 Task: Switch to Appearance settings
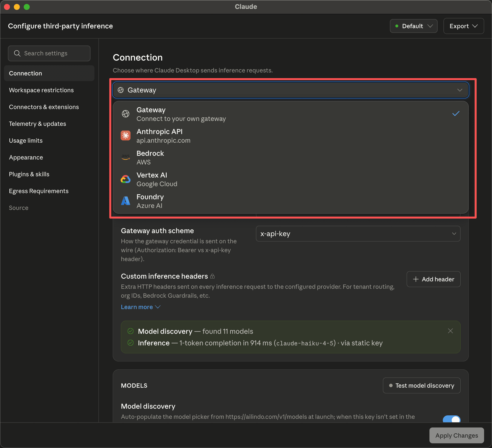(x=49, y=157)
